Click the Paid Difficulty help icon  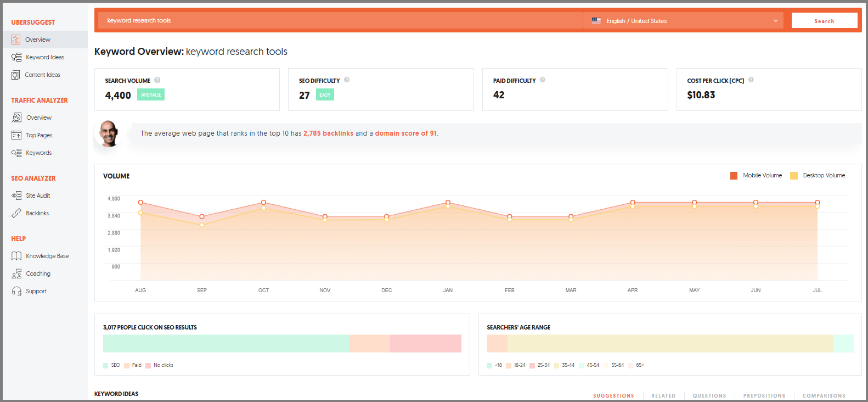click(543, 80)
